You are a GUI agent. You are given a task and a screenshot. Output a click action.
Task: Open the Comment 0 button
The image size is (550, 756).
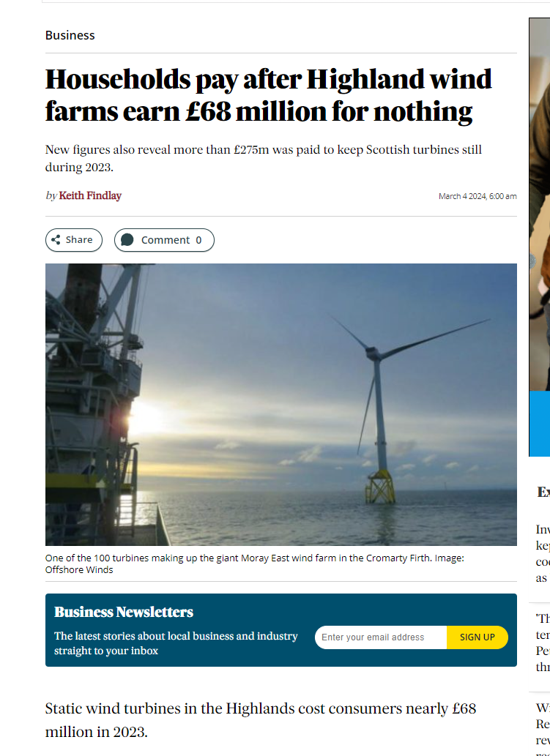point(164,240)
